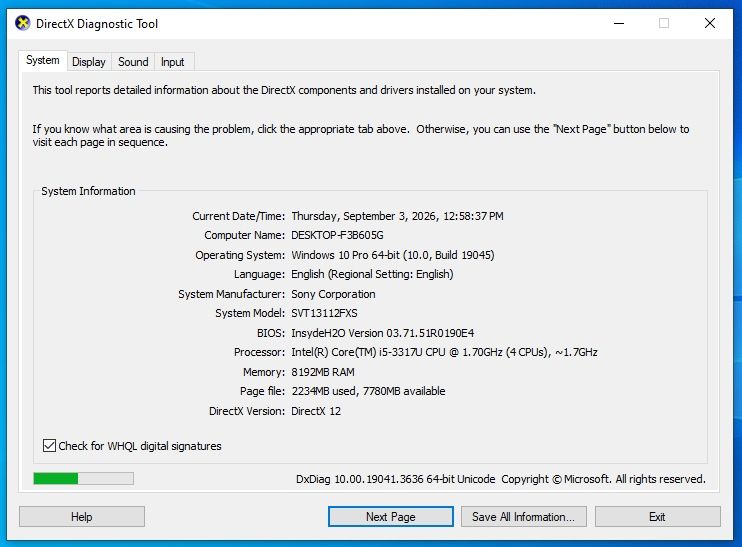742x547 pixels.
Task: Click the DirectX Diagnostic Tool title icon
Action: pos(22,23)
